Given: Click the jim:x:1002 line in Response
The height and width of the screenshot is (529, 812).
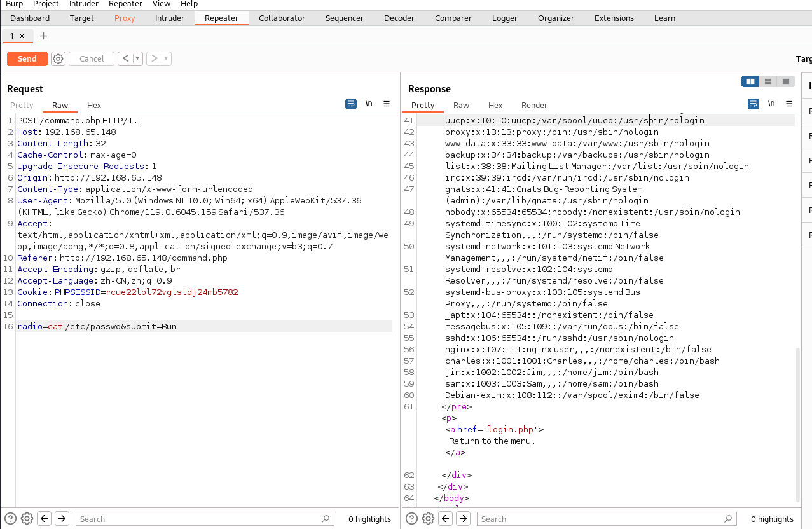Looking at the screenshot, I should click(552, 372).
